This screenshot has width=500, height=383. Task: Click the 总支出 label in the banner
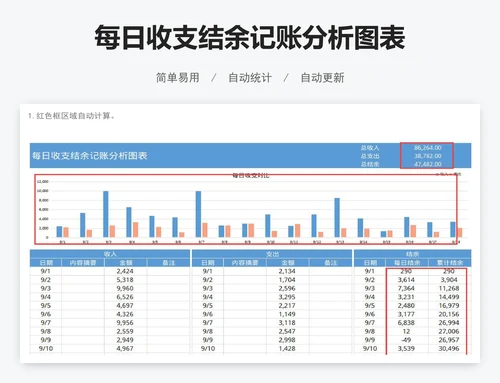click(x=370, y=156)
